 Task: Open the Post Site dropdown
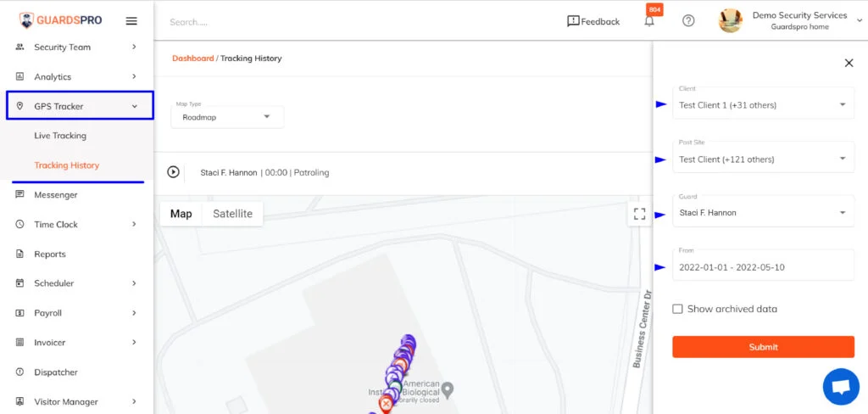(x=764, y=157)
